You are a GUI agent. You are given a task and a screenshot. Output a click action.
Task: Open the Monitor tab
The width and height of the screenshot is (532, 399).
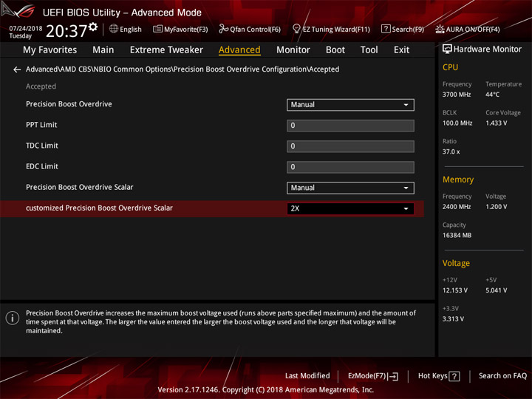293,50
